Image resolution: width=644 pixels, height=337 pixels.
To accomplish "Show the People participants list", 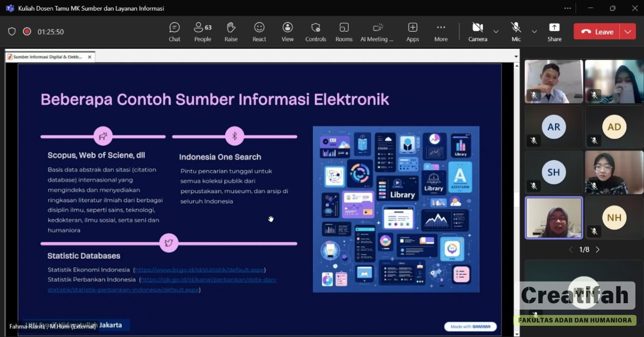I will tap(202, 32).
